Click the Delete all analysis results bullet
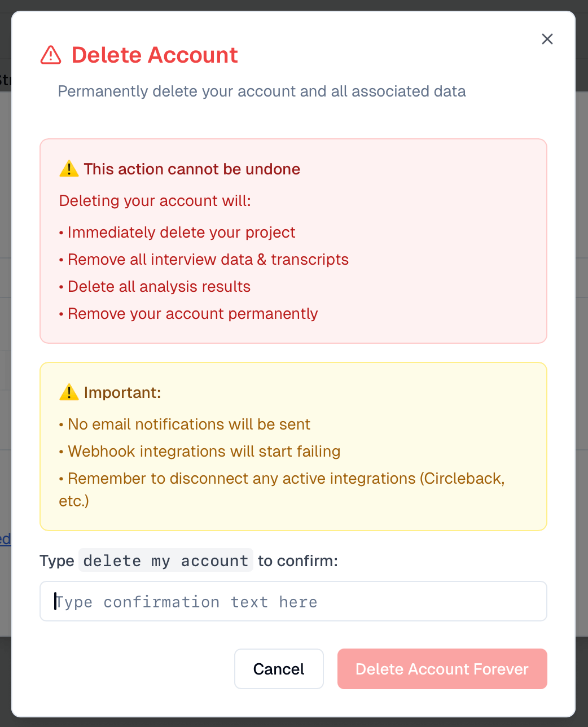Image resolution: width=588 pixels, height=727 pixels. 159,286
